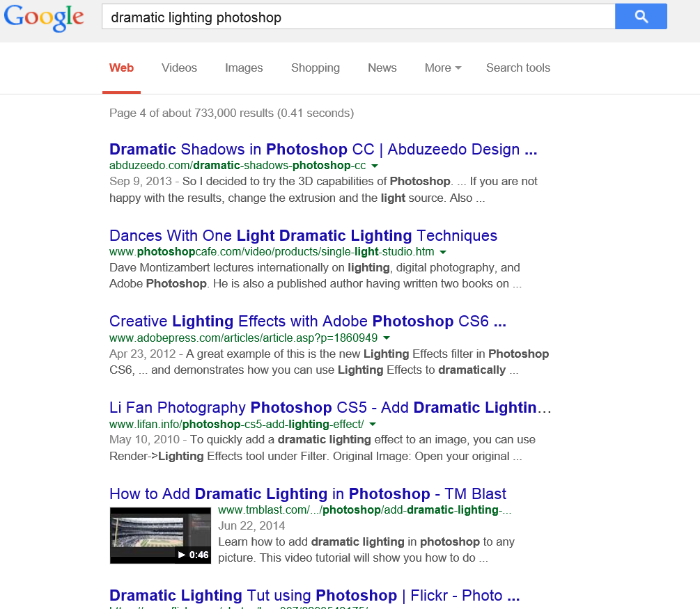The width and height of the screenshot is (700, 609).
Task: Click the blue magnifying glass search button
Action: 641,17
